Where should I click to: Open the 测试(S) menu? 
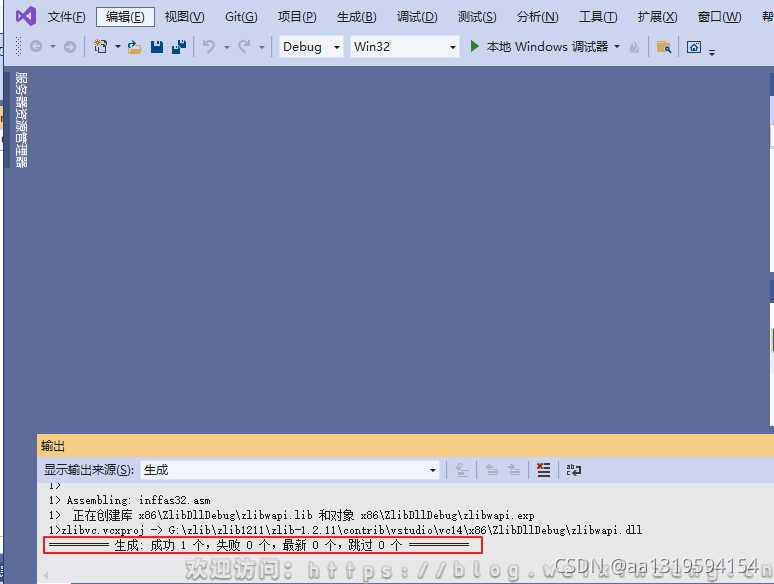coord(476,17)
